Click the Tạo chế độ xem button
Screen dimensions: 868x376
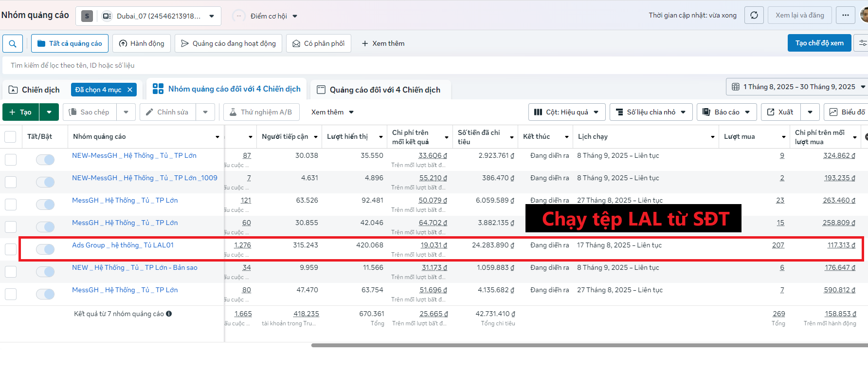tap(819, 43)
